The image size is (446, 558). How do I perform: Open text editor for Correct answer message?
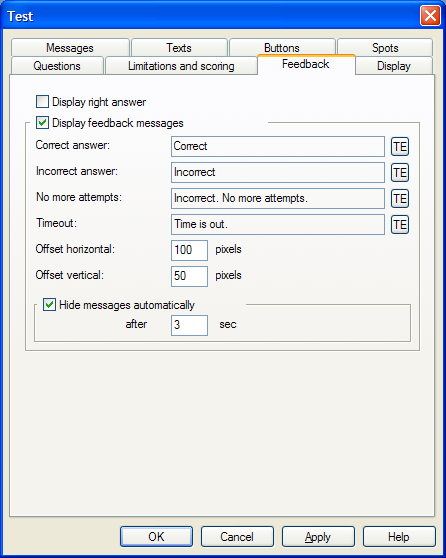pyautogui.click(x=400, y=147)
